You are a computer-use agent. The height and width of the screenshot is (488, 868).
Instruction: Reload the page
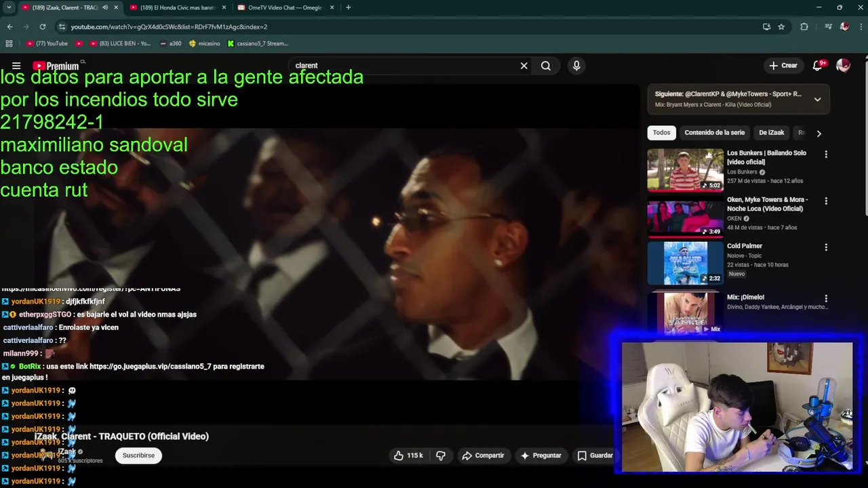click(x=42, y=26)
